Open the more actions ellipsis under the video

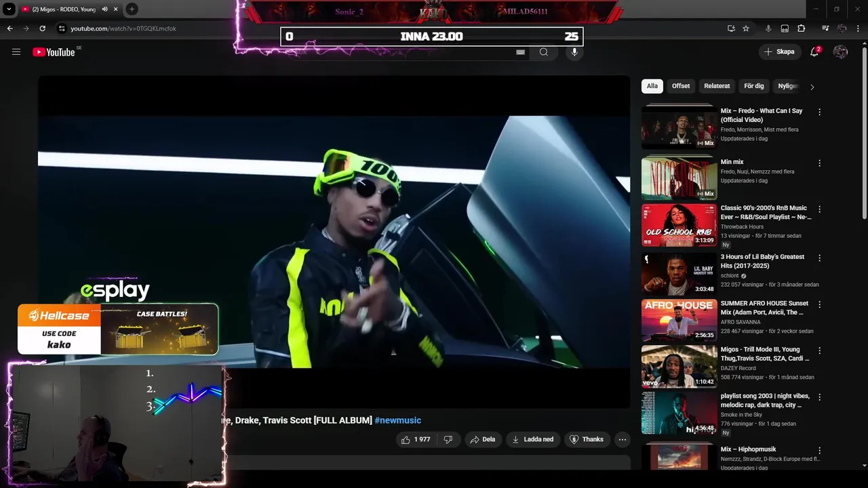pyautogui.click(x=623, y=439)
